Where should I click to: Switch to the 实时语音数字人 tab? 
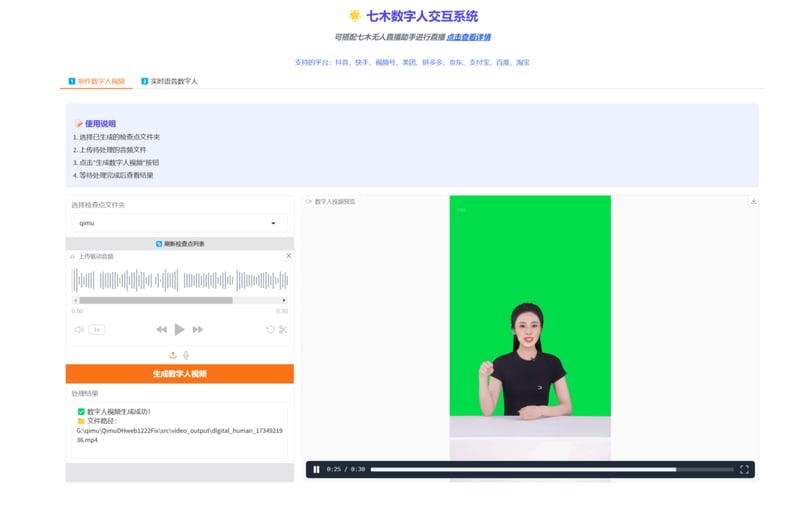(169, 81)
